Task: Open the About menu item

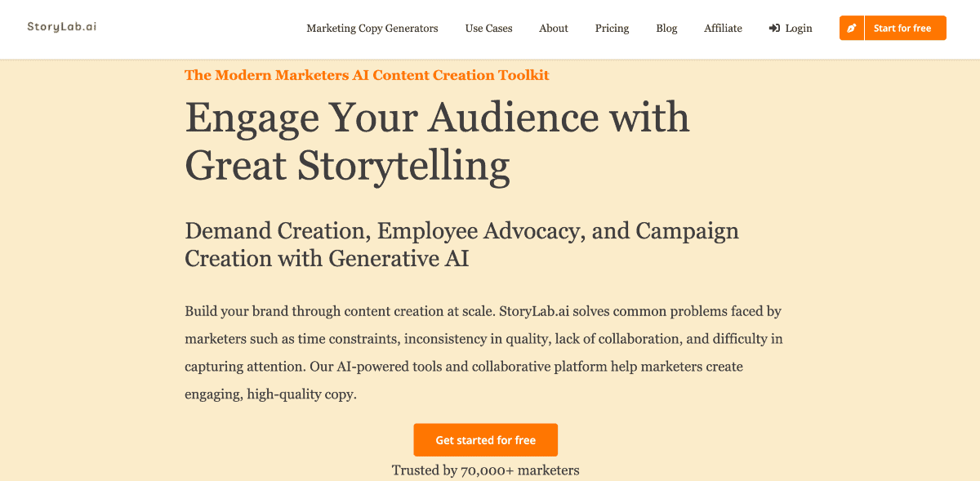Action: 554,29
